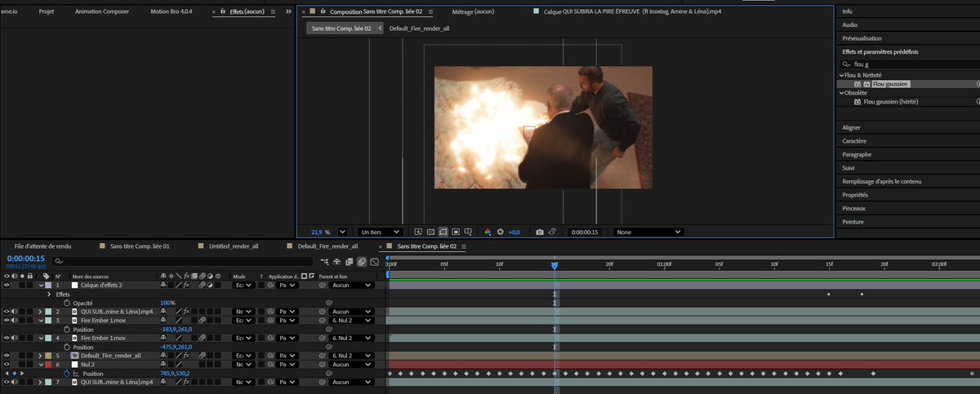Collapse the Flou & Netteté effects category

pos(842,75)
